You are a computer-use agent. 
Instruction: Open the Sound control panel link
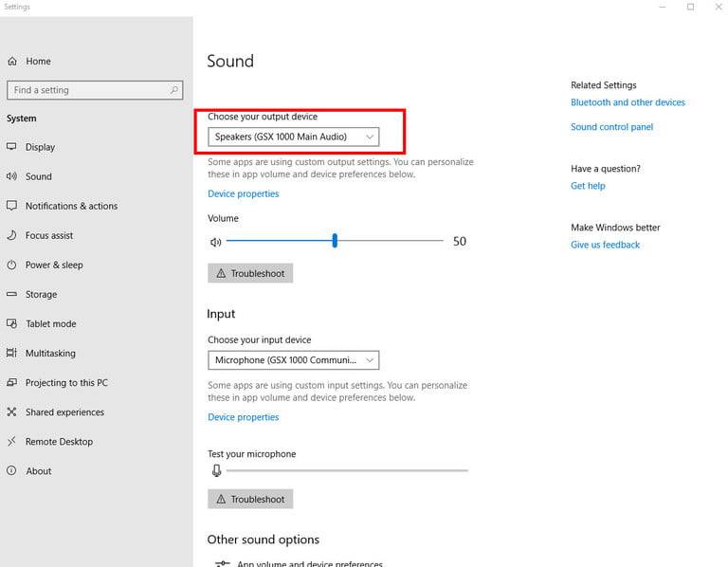coord(611,127)
